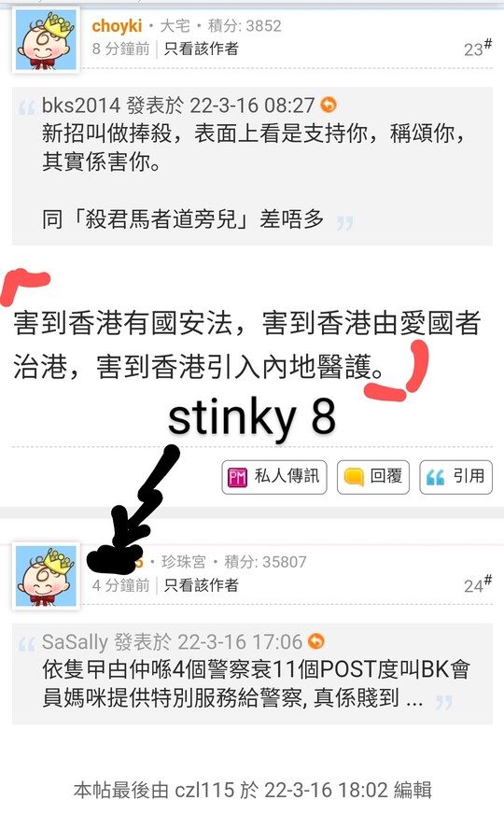Open post number 24# link

[478, 585]
